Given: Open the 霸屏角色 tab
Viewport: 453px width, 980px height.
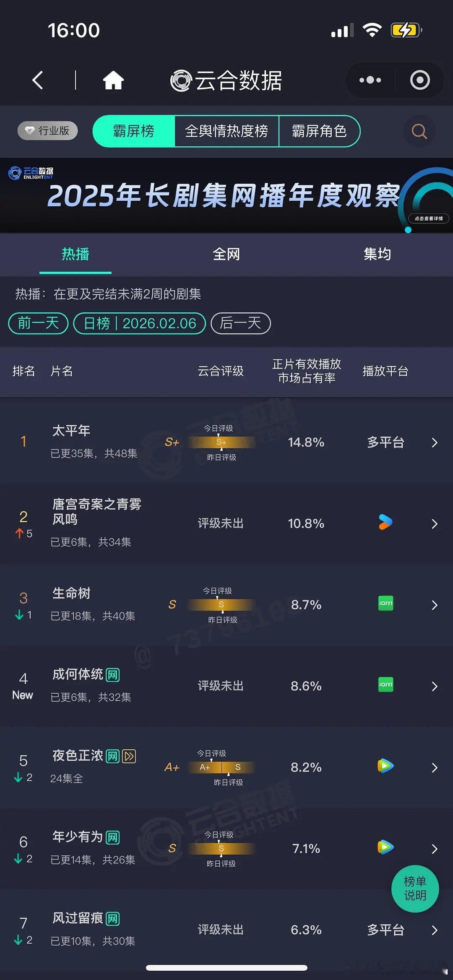Looking at the screenshot, I should click(x=320, y=131).
